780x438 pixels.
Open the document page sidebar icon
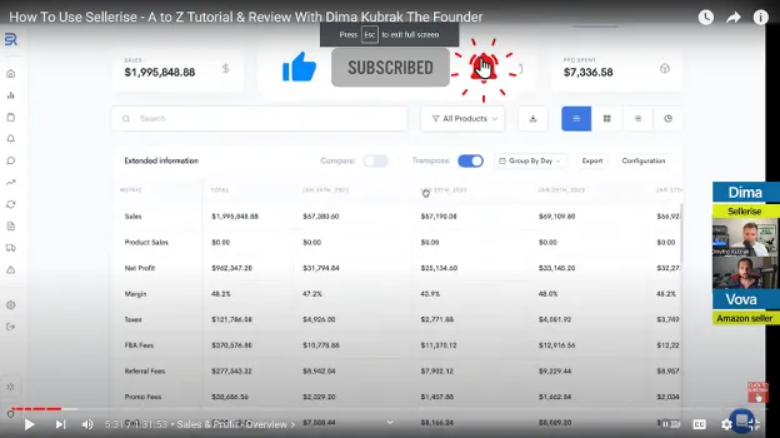(11, 226)
